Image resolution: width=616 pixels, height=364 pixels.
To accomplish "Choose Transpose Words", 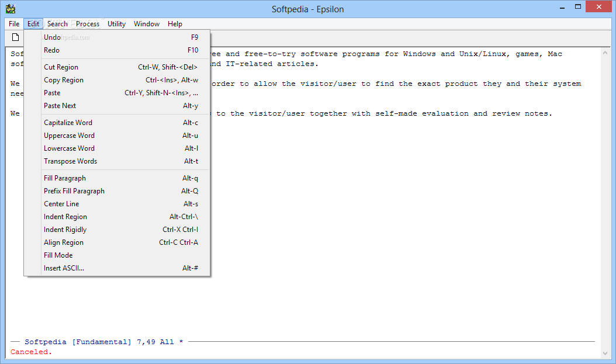I will point(117,161).
